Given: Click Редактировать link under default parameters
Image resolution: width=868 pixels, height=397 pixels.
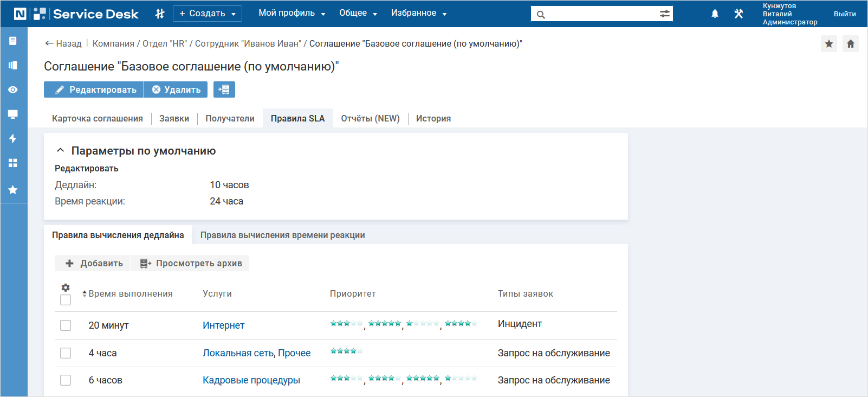Looking at the screenshot, I should (x=87, y=168).
